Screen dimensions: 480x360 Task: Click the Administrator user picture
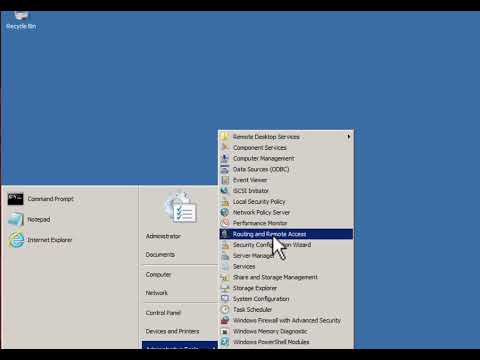[x=181, y=208]
